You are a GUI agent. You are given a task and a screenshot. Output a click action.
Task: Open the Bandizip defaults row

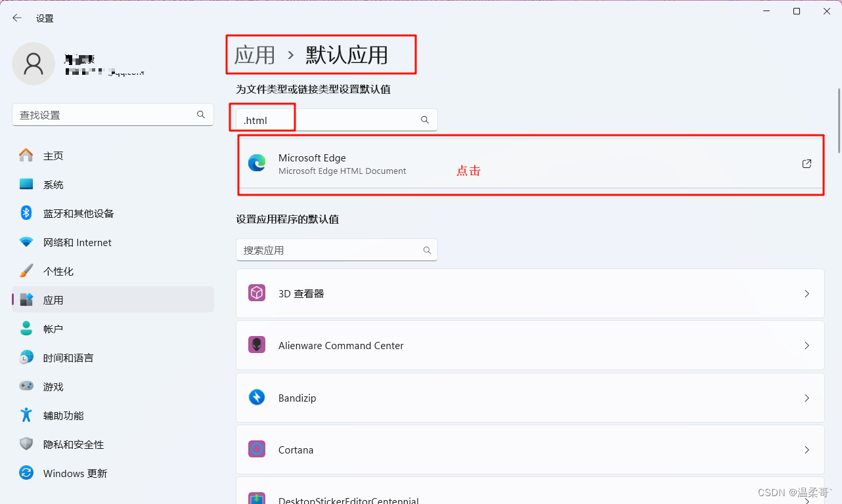[530, 398]
